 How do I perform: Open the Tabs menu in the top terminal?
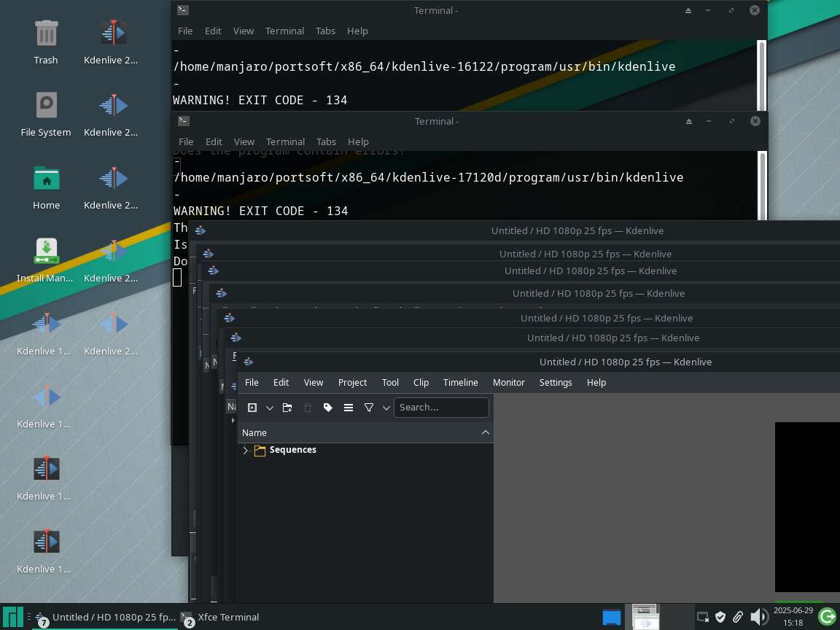pyautogui.click(x=325, y=31)
